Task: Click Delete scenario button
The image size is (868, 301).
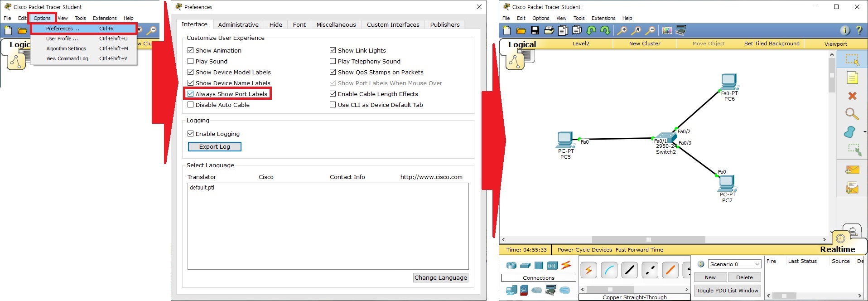Action: click(744, 277)
